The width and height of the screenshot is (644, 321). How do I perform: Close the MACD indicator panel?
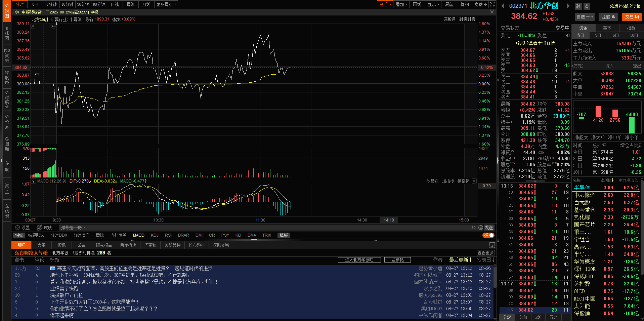click(x=474, y=181)
